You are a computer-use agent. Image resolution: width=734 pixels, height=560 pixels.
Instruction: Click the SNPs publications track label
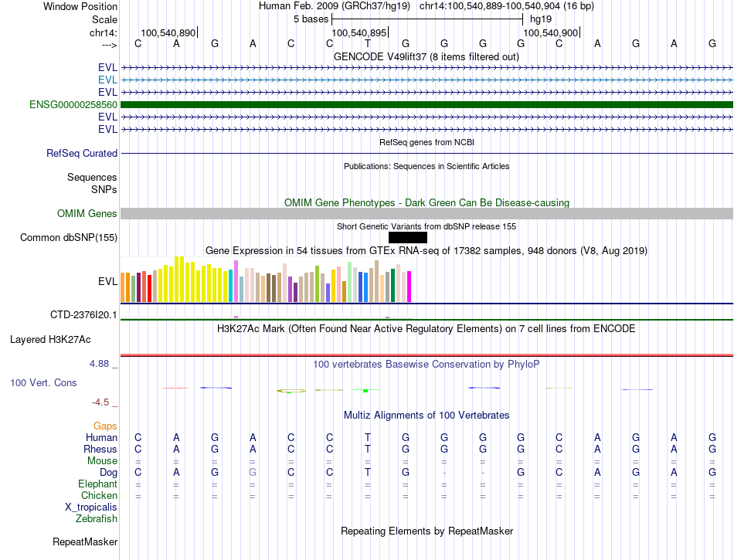104,189
